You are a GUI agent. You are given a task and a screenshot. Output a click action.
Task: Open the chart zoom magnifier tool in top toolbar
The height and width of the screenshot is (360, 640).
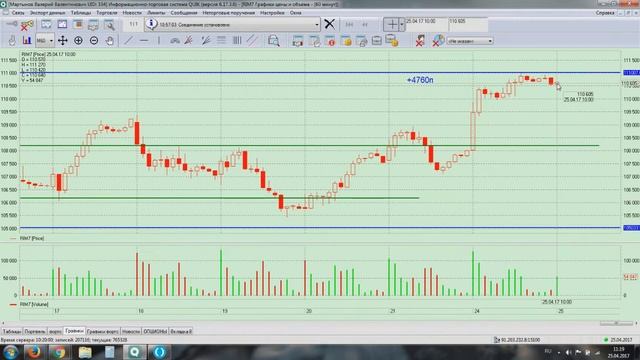(109, 25)
